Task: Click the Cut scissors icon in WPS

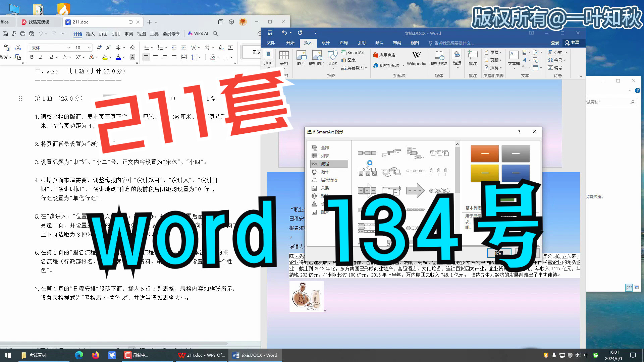Action: click(18, 48)
